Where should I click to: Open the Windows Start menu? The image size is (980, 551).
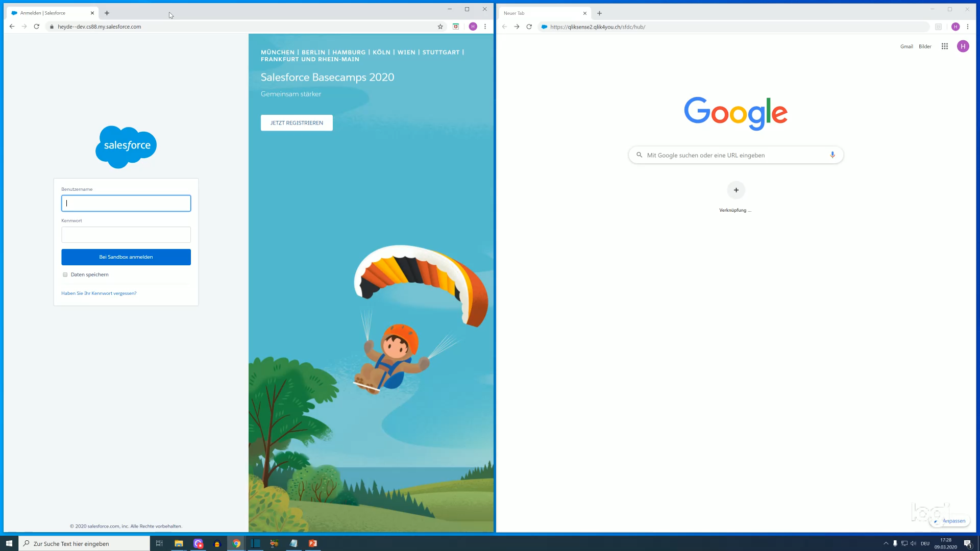[x=9, y=543]
